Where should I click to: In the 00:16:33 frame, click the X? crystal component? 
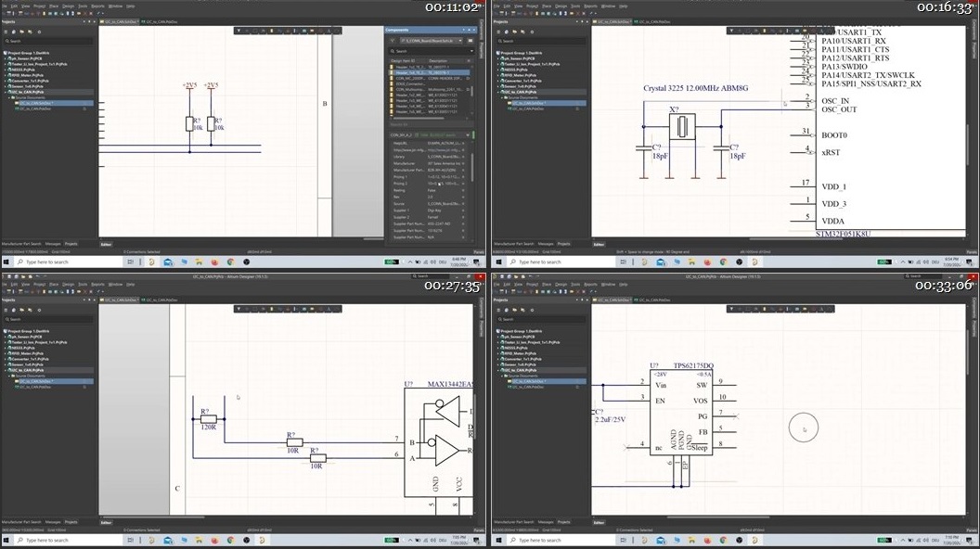pos(682,127)
